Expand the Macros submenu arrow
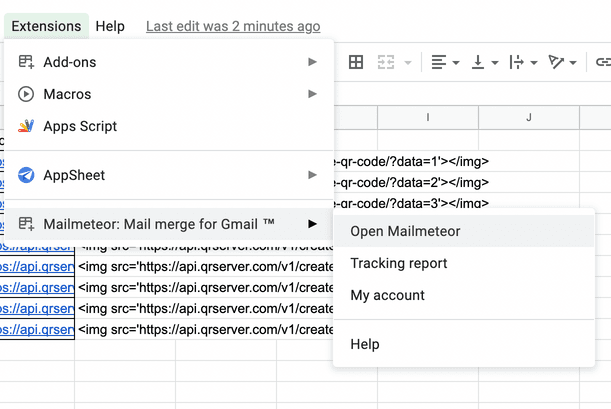Viewport: 611px width, 409px height. (312, 93)
